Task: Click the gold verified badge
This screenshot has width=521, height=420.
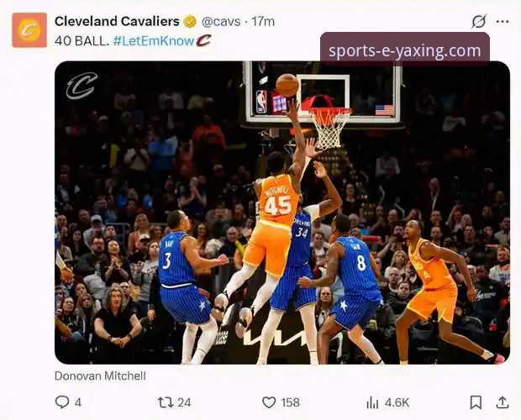Action: pos(191,21)
